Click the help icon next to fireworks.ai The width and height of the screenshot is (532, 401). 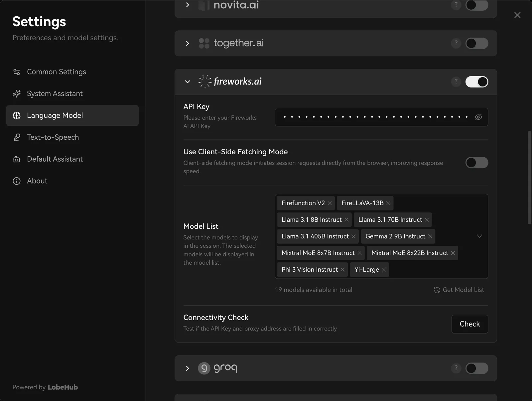click(x=456, y=81)
